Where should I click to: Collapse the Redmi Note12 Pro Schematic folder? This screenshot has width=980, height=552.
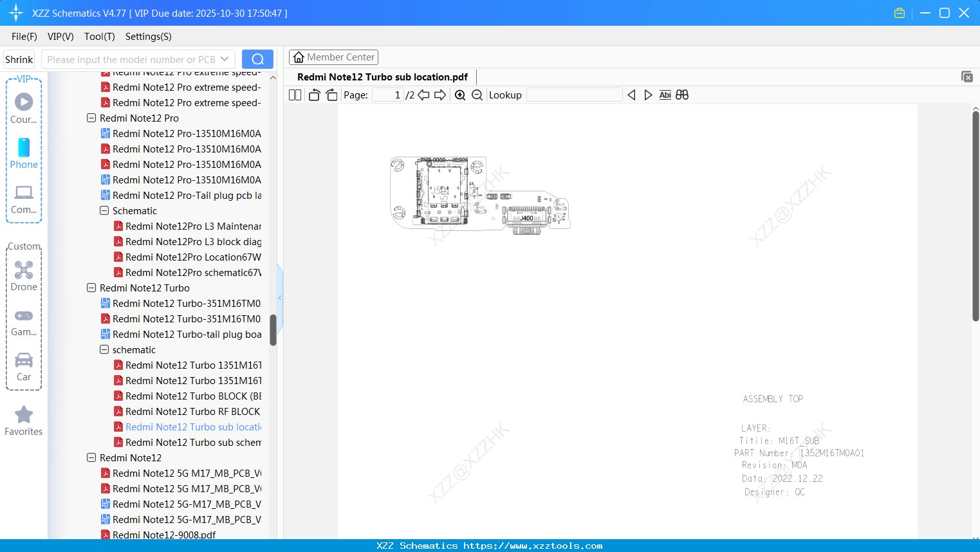coord(104,210)
